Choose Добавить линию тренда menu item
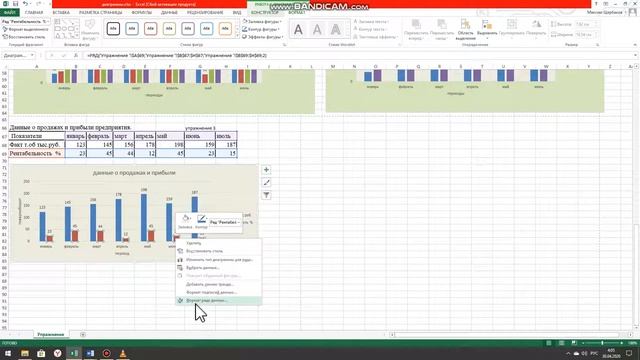Screen dimensions: 640x360 [x=219, y=284]
